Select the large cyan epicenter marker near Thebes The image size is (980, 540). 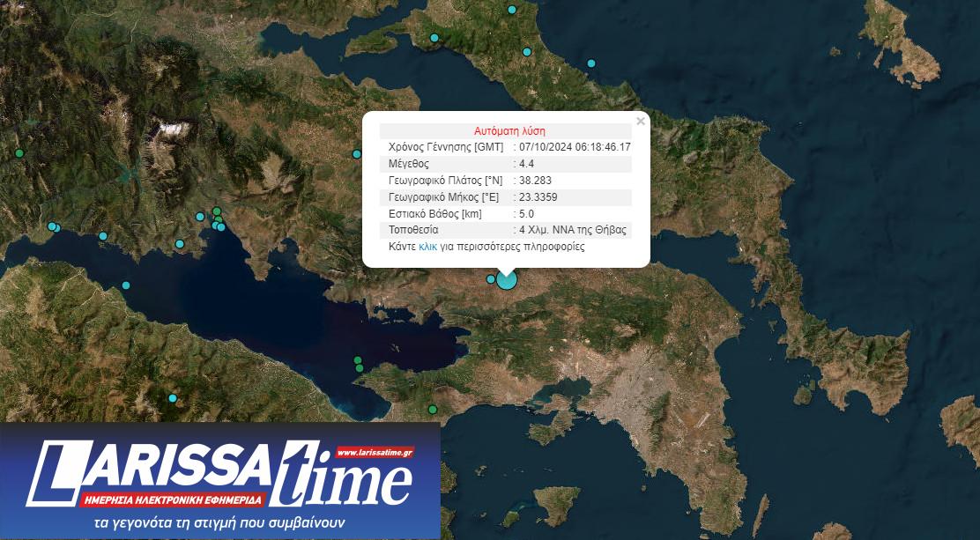pyautogui.click(x=507, y=279)
